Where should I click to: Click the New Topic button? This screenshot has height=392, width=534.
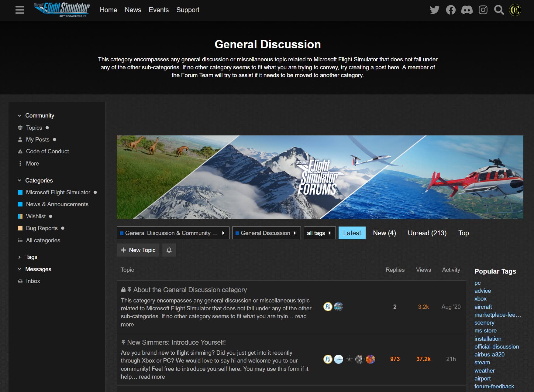(x=138, y=250)
